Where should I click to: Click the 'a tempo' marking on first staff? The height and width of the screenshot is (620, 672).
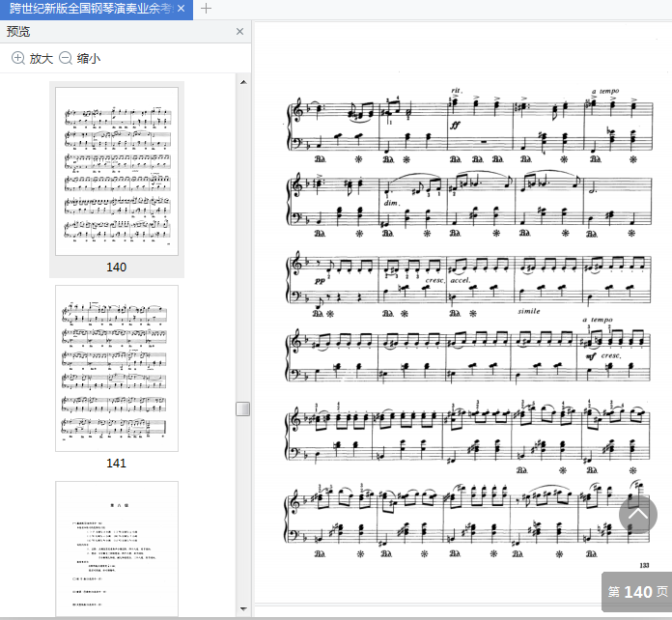(605, 91)
